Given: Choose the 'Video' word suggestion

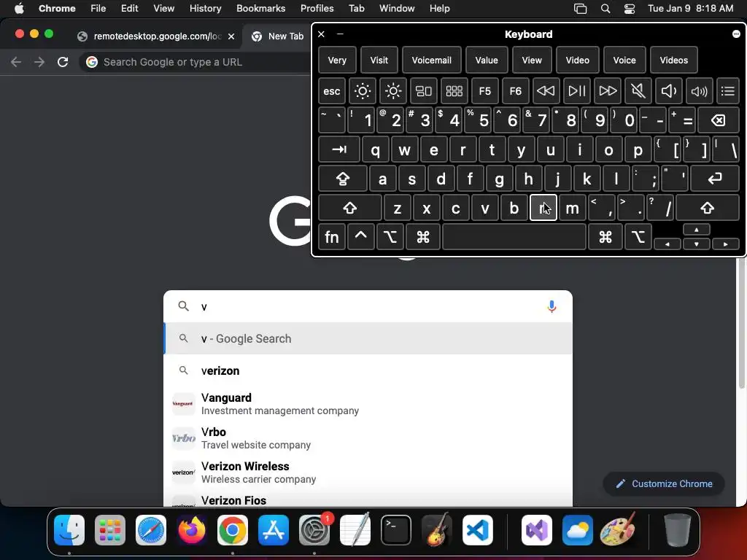Looking at the screenshot, I should [578, 60].
